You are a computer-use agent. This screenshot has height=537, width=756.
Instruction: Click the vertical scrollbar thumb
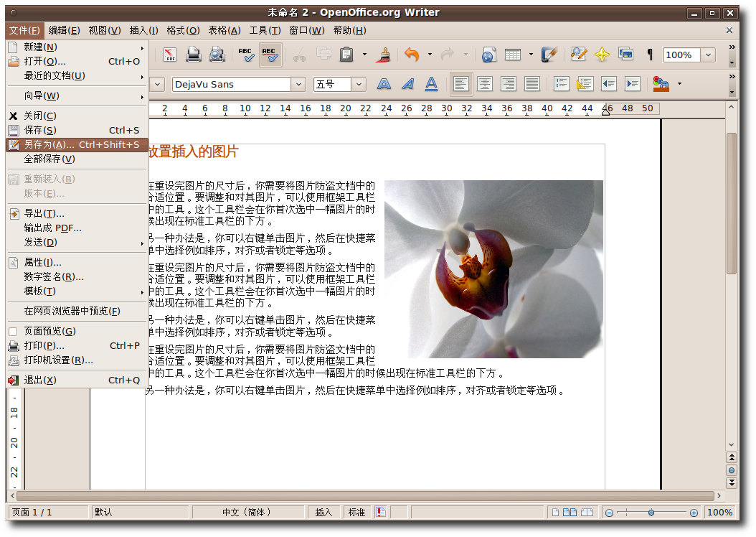[732, 202]
